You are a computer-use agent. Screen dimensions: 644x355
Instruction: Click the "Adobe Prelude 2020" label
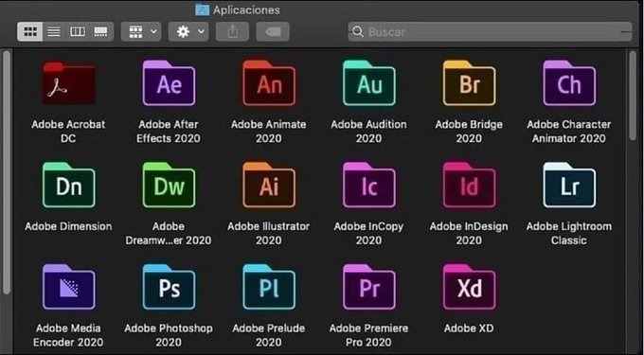pos(269,335)
